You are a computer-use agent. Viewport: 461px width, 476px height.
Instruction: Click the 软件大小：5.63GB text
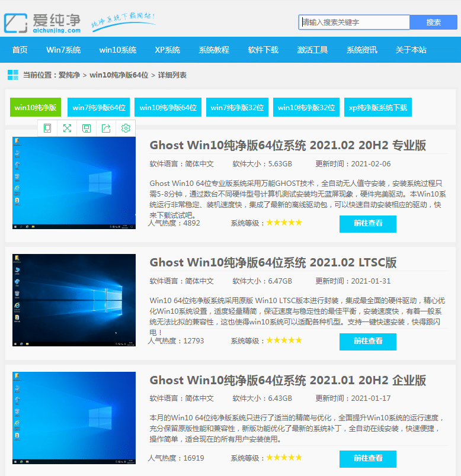coord(262,164)
